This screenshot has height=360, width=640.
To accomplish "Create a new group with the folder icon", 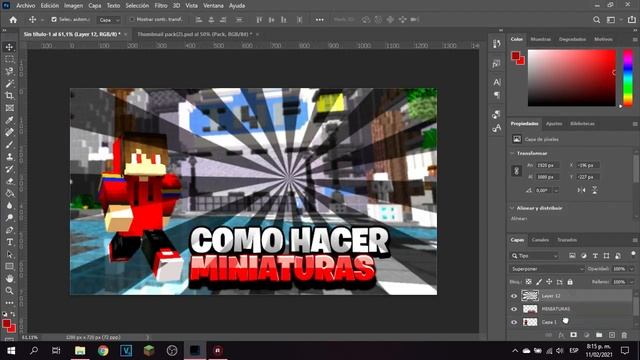I will coord(599,335).
